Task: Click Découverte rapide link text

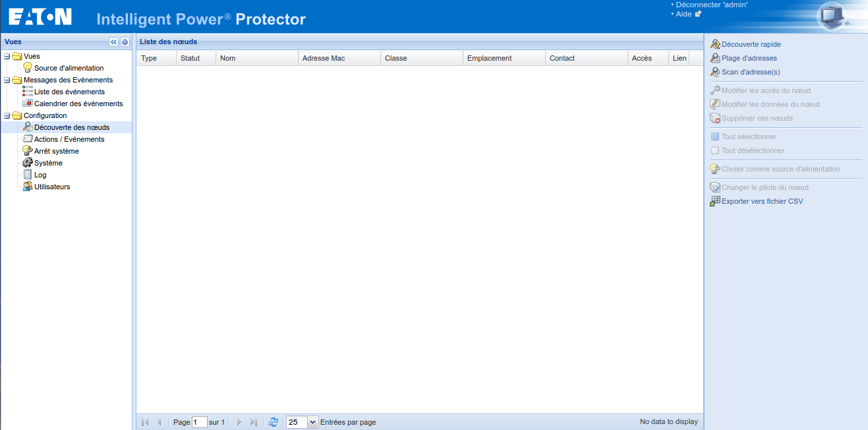Action: point(751,44)
